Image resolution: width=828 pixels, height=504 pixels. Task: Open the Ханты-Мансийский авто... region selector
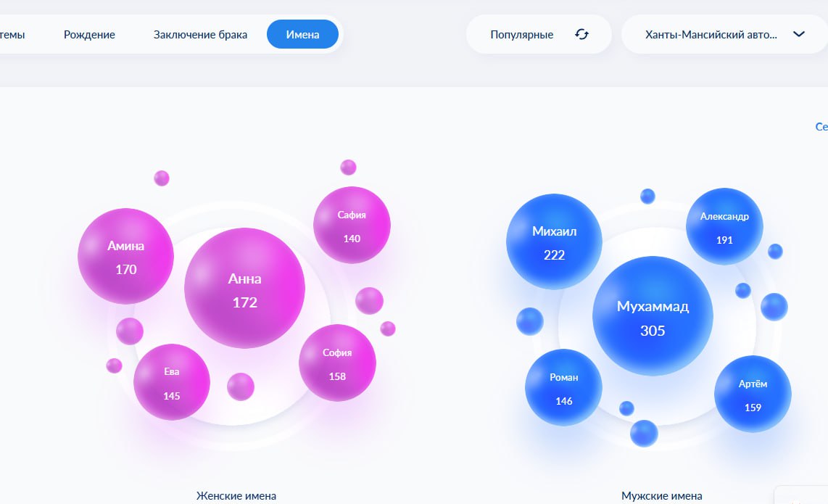click(711, 34)
